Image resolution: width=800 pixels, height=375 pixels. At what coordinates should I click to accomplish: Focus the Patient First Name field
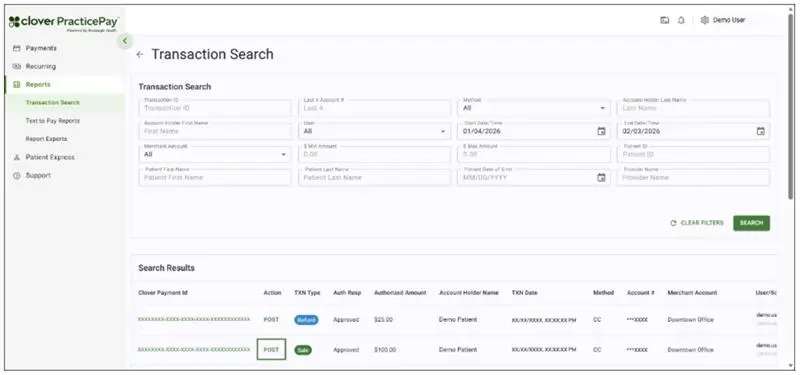pos(215,178)
